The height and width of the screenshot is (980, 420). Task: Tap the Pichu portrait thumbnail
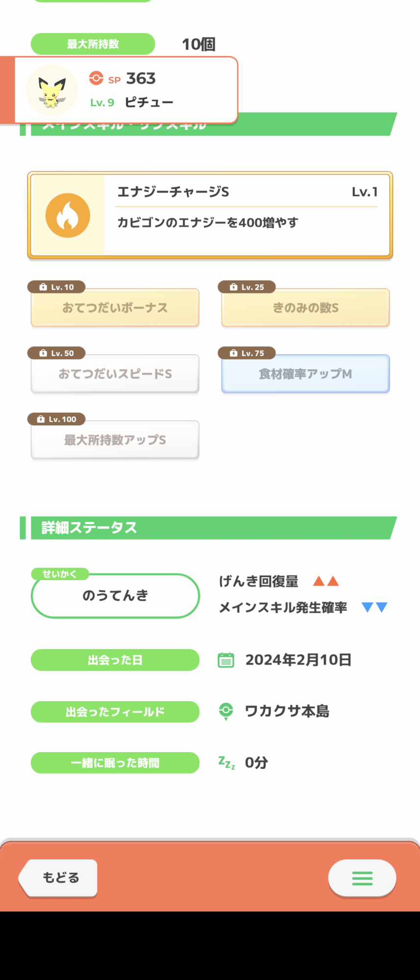pyautogui.click(x=52, y=90)
